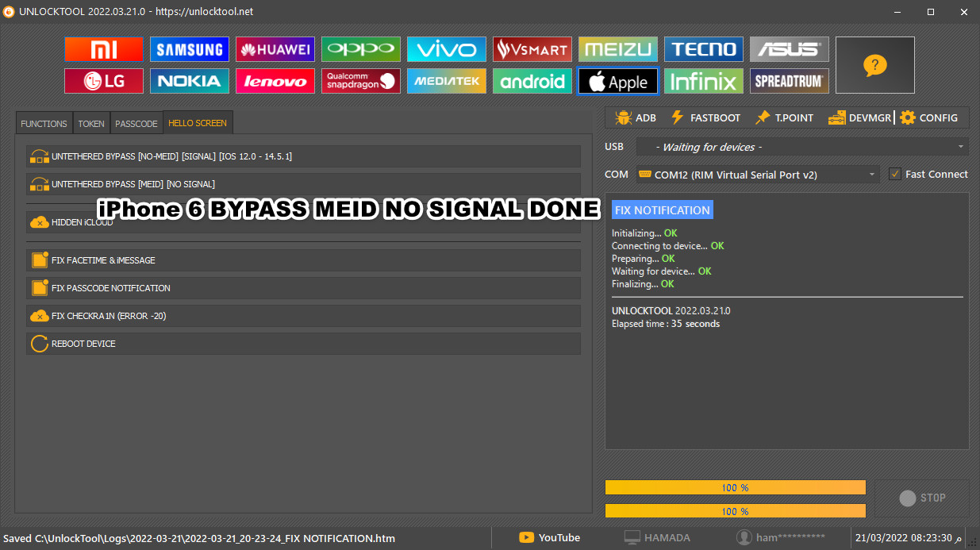Click the 'Preparing... OK' log line

coord(643,259)
